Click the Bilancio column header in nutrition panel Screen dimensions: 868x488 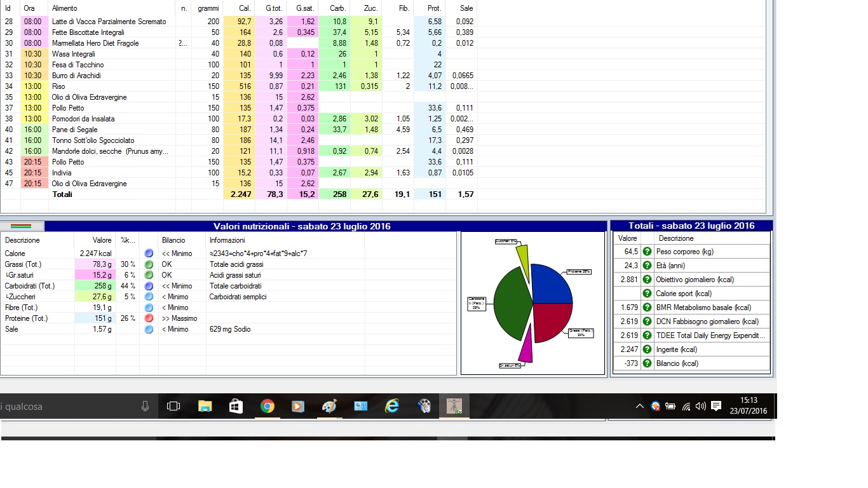tap(173, 240)
